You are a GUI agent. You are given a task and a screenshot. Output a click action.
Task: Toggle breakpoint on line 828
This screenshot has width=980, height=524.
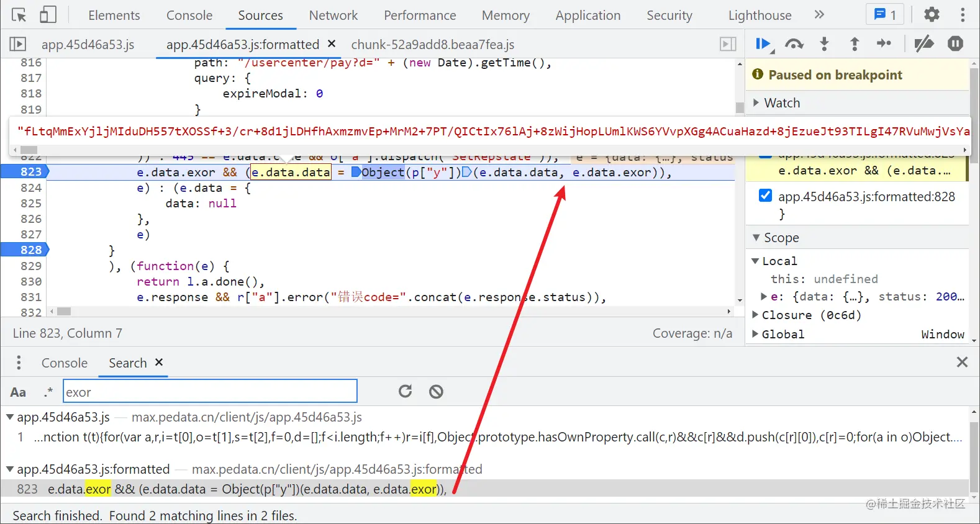coord(25,250)
